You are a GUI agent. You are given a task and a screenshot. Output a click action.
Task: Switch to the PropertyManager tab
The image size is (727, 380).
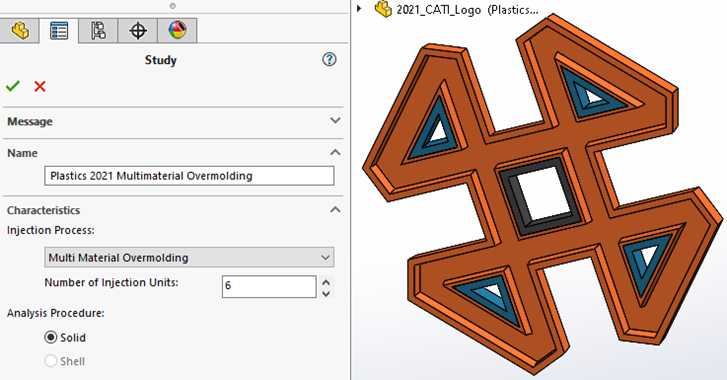click(59, 31)
